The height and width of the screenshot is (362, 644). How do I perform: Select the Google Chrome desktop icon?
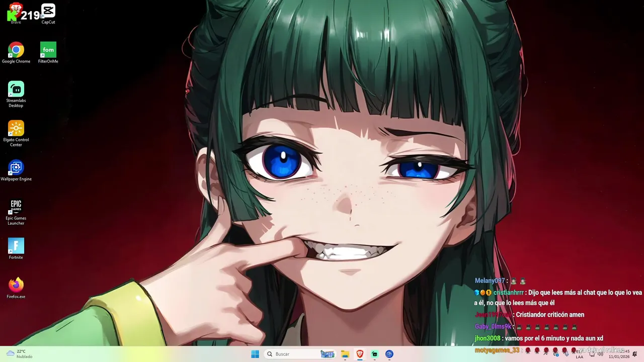click(16, 53)
